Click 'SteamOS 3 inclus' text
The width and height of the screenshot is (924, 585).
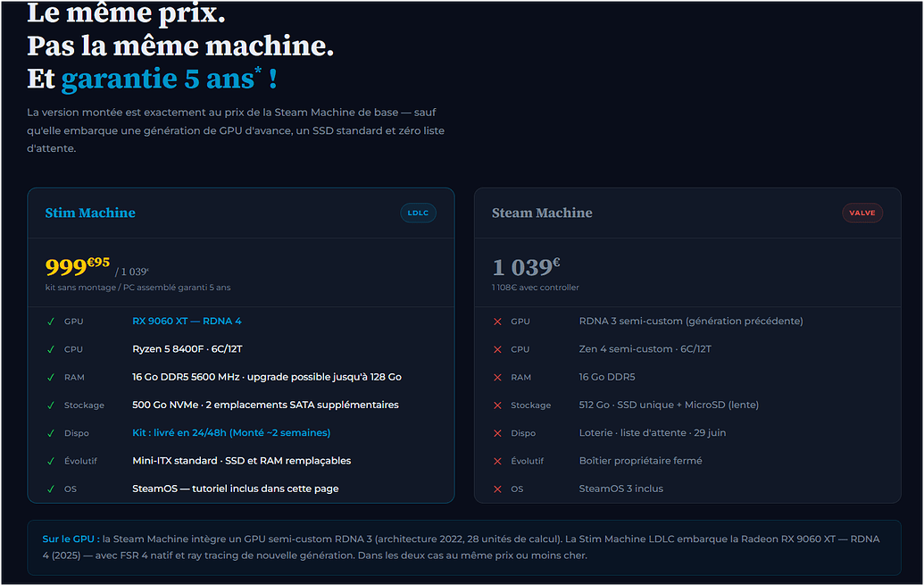click(621, 489)
